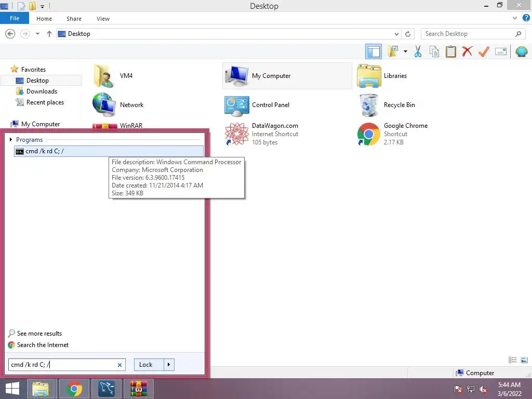
Task: Select Downloads in navigation pane
Action: pos(37,91)
